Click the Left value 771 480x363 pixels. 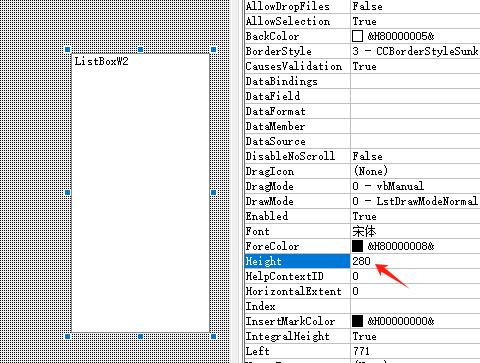coord(361,351)
